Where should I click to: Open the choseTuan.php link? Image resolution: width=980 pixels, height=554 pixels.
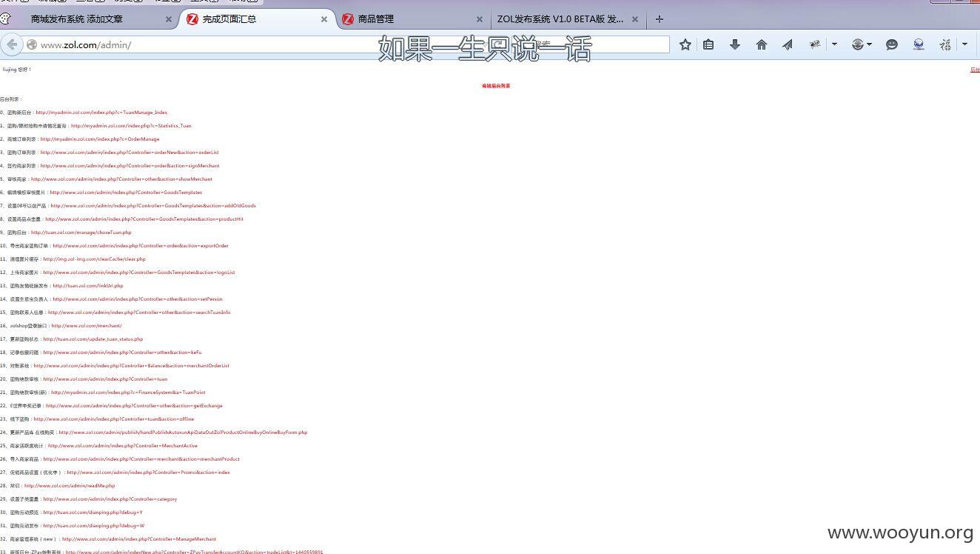click(81, 233)
